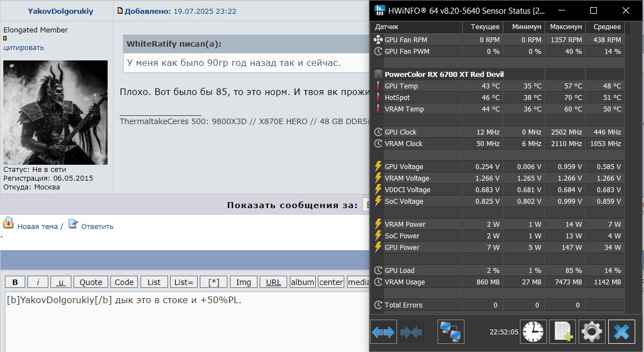Click the album button in the editor toolbar

[303, 282]
